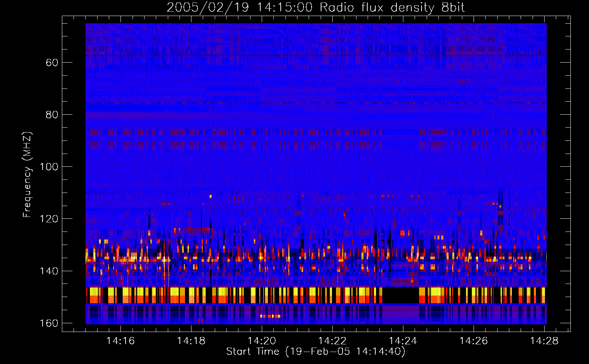Click the 140 MHz frequency tick label
The image size is (589, 364).
click(x=49, y=271)
